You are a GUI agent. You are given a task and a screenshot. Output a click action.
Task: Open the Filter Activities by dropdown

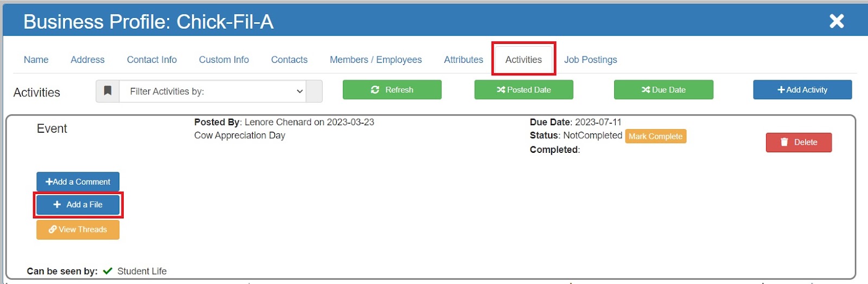click(213, 91)
